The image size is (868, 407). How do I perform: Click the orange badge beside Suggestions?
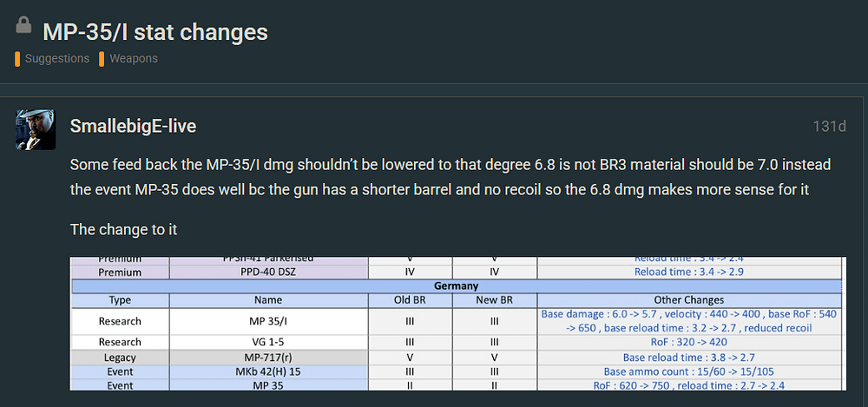pyautogui.click(x=17, y=59)
